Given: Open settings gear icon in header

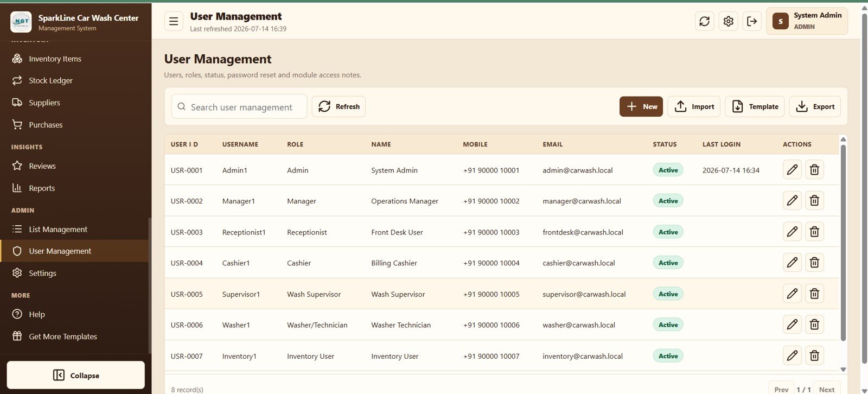Looking at the screenshot, I should coord(728,21).
